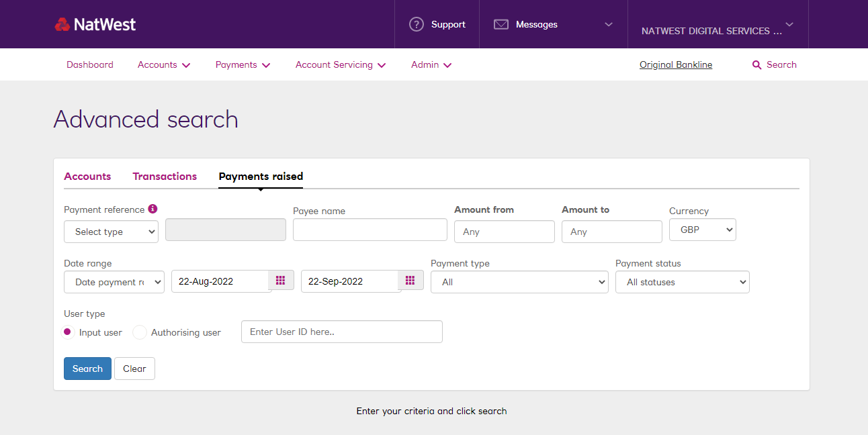Open the Payment reference Select type dropdown

tap(111, 232)
